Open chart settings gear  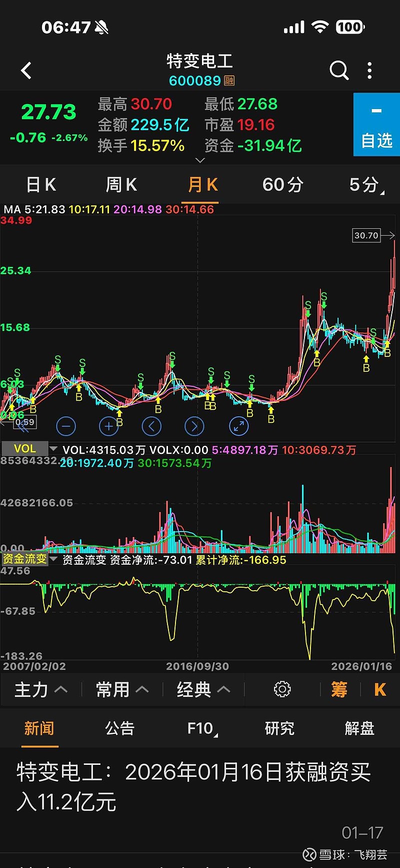[x=282, y=689]
